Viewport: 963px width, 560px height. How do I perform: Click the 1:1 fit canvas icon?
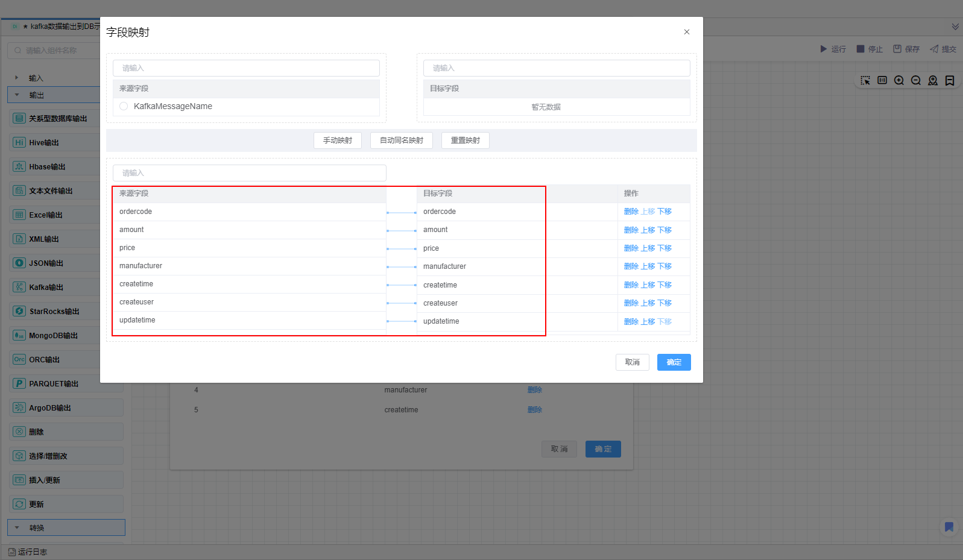click(882, 81)
